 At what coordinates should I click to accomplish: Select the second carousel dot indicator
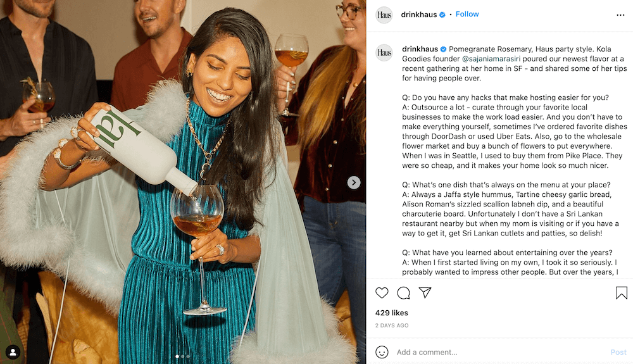[183, 356]
